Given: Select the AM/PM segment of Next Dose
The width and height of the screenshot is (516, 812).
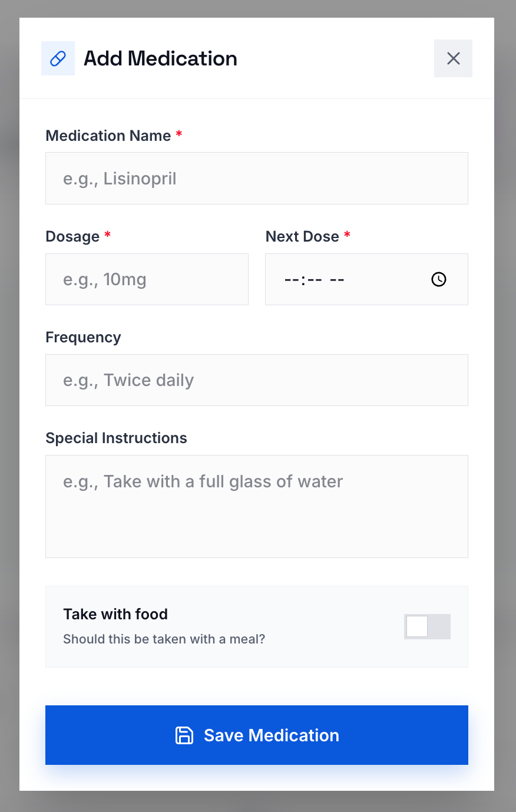Looking at the screenshot, I should (337, 280).
